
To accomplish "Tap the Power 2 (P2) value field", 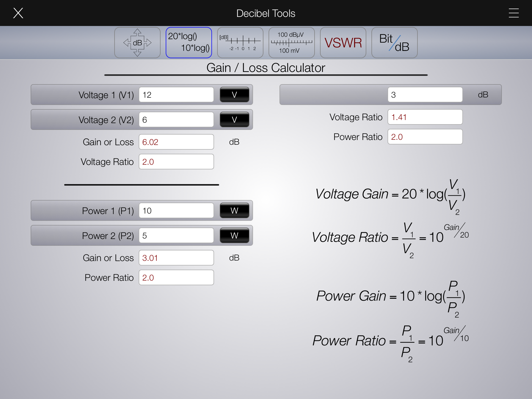I will (176, 235).
